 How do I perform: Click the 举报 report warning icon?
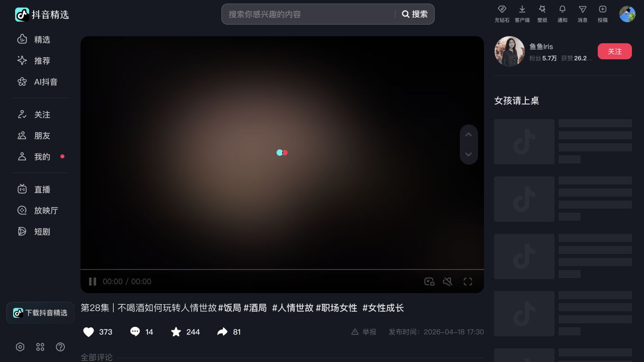(x=355, y=332)
